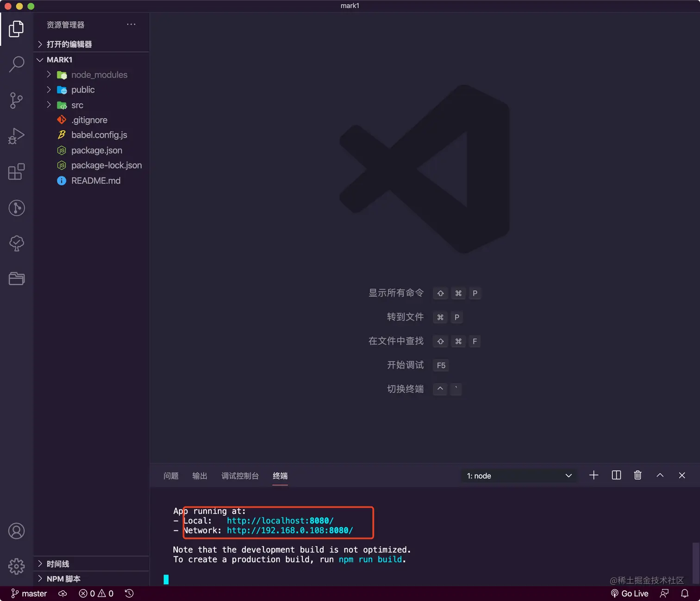Viewport: 700px width, 601px height.
Task: Open the Accounts menu icon
Action: tap(16, 531)
